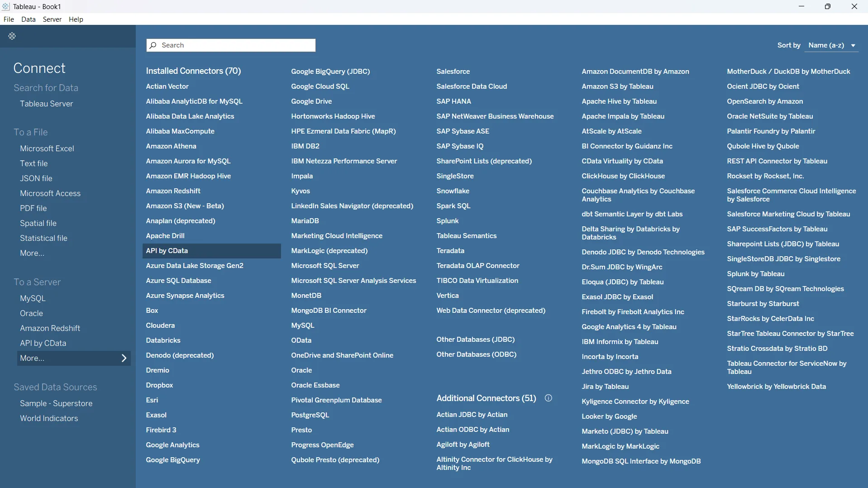Open the Help menu
The height and width of the screenshot is (488, 868).
click(x=76, y=19)
